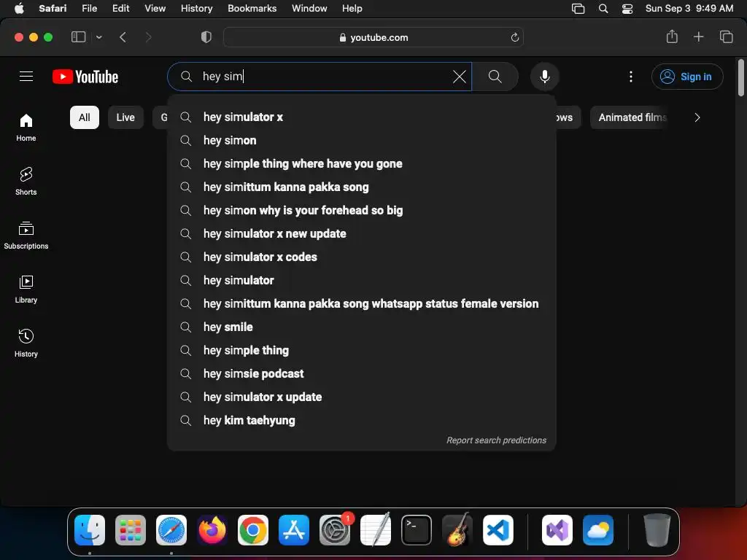Screen dimensions: 747x560
Task: Toggle the Safari sidebar button
Action: tap(78, 37)
